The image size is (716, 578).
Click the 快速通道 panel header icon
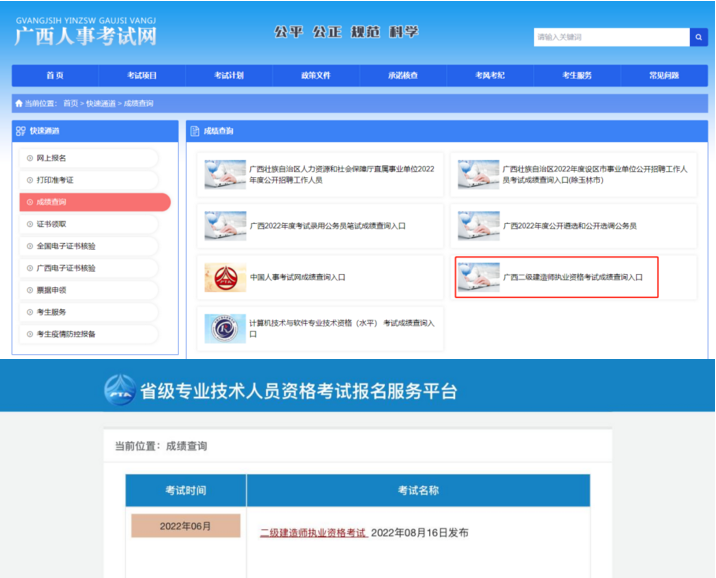[20, 131]
